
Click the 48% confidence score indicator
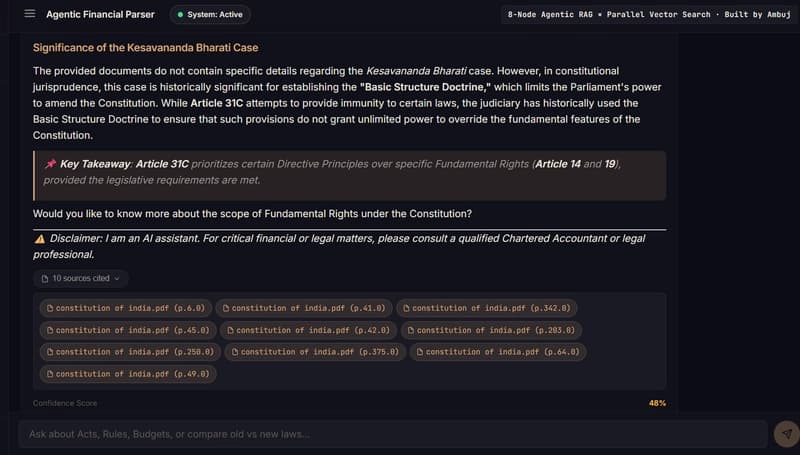[657, 403]
